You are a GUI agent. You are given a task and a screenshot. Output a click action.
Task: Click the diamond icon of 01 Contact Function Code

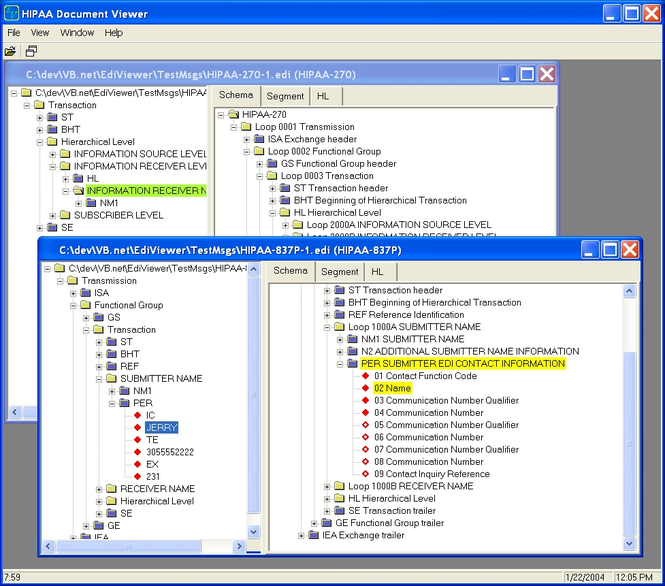pyautogui.click(x=366, y=375)
